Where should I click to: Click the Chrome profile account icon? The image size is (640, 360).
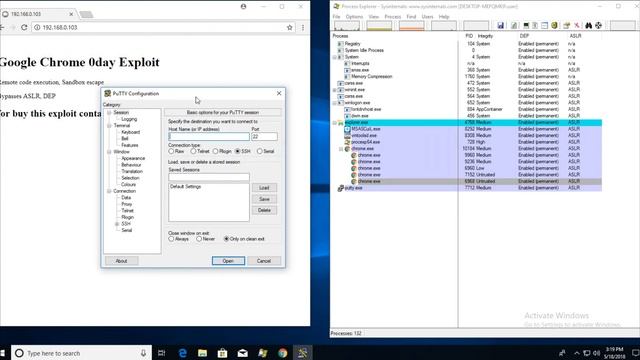click(x=243, y=7)
